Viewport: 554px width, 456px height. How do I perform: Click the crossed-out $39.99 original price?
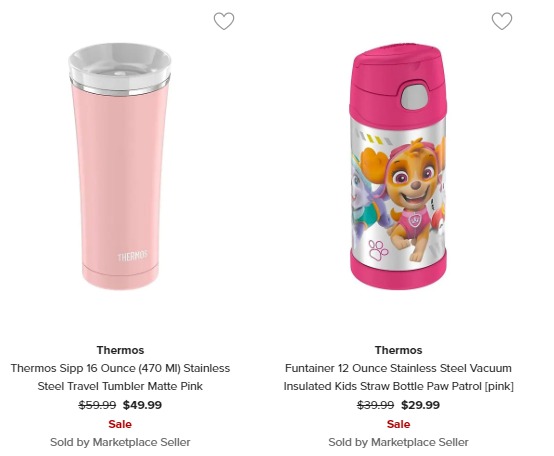coord(375,405)
